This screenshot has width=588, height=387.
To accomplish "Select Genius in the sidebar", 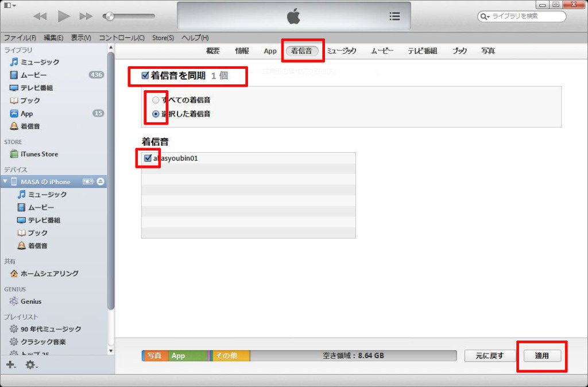I will (31, 301).
